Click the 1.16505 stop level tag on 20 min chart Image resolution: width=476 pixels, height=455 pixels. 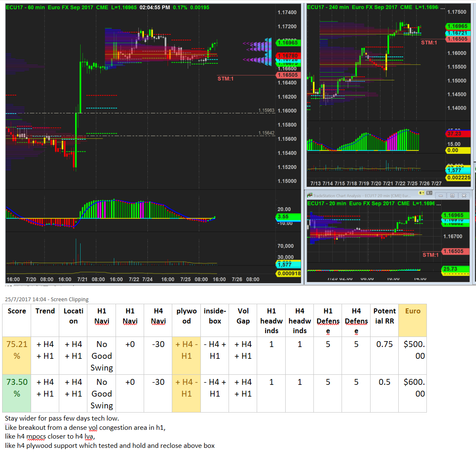point(453,251)
